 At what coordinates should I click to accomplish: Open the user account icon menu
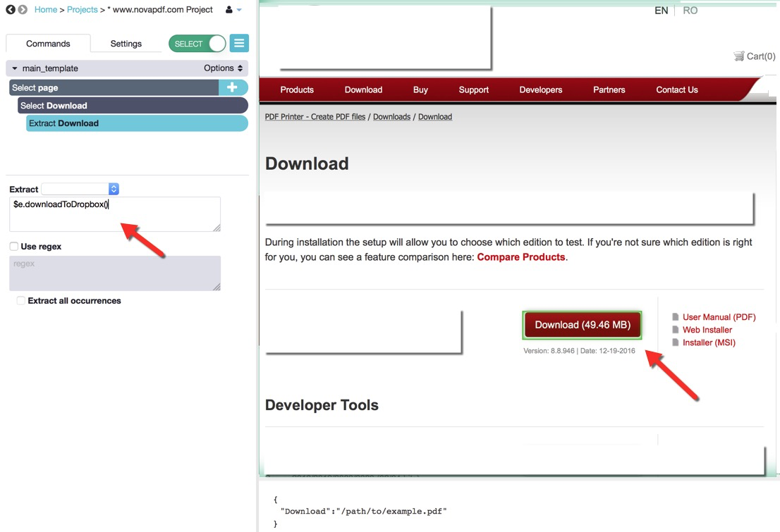228,9
